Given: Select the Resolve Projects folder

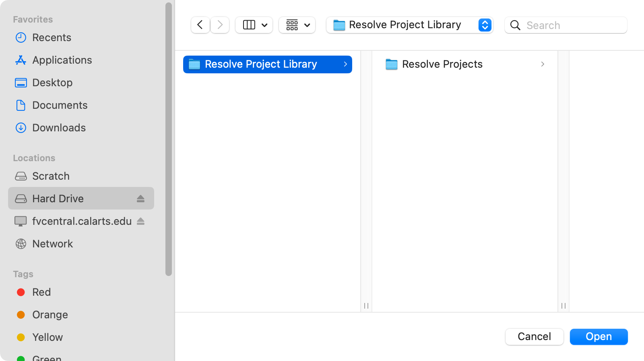Looking at the screenshot, I should coord(465,64).
